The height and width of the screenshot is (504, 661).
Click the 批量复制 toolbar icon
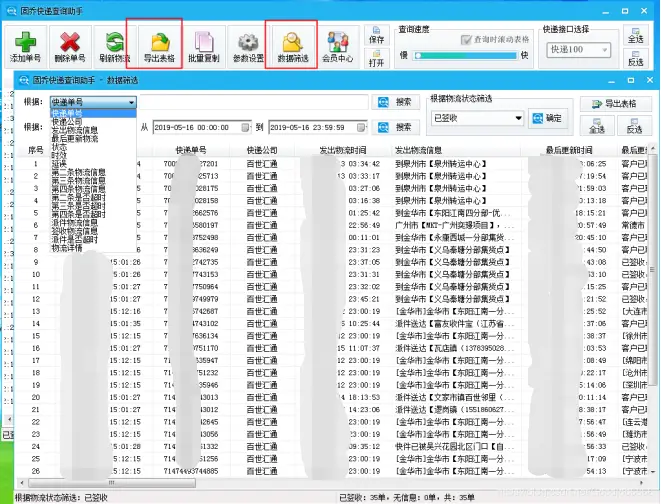202,46
